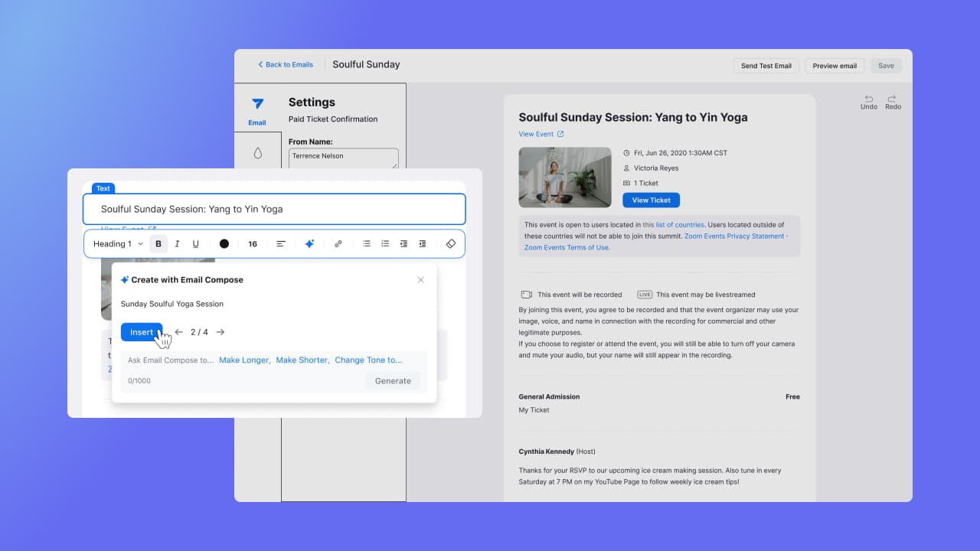
Task: Click the Undo icon above the preview
Action: coord(868,100)
